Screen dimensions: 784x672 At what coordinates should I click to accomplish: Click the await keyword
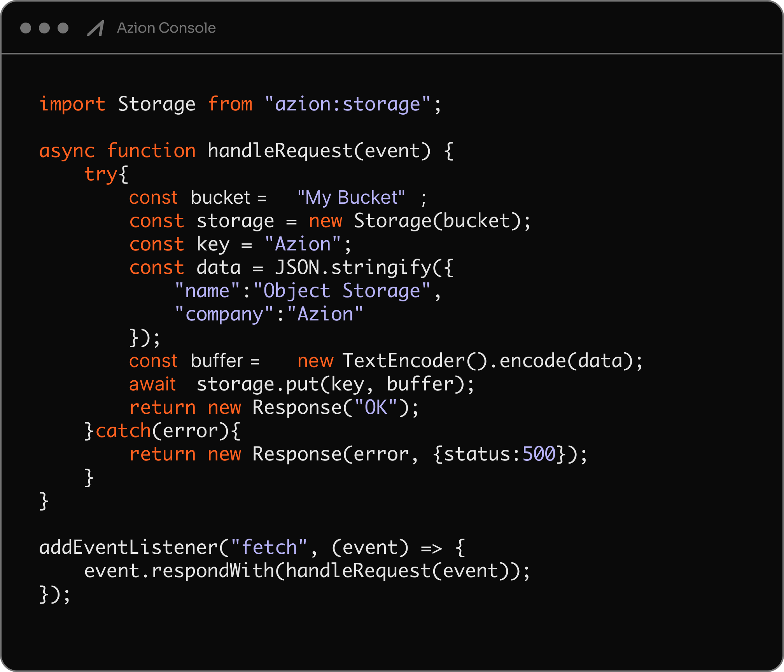pos(152,384)
